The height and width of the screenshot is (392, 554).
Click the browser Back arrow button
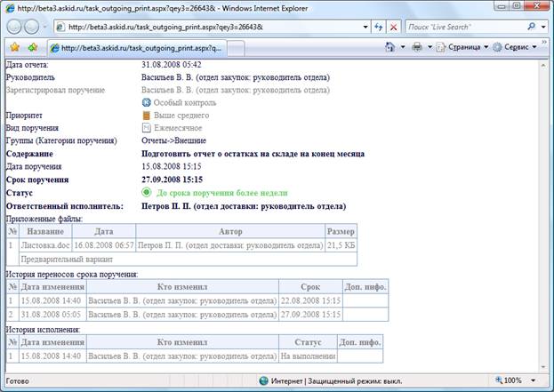(13, 27)
